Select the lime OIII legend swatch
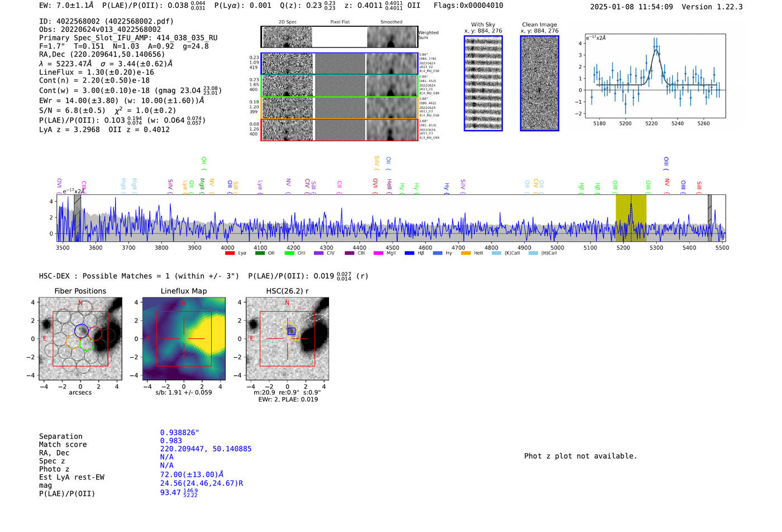The height and width of the screenshot is (532, 782). (289, 253)
